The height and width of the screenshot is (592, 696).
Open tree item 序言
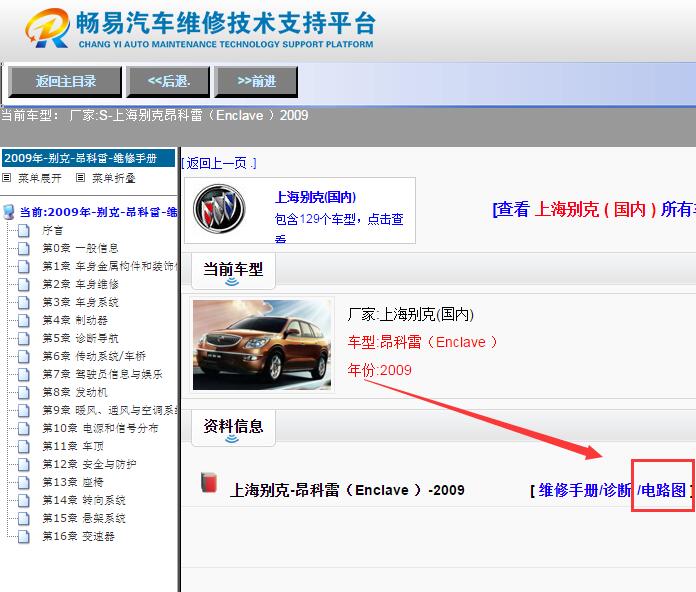pyautogui.click(x=53, y=230)
